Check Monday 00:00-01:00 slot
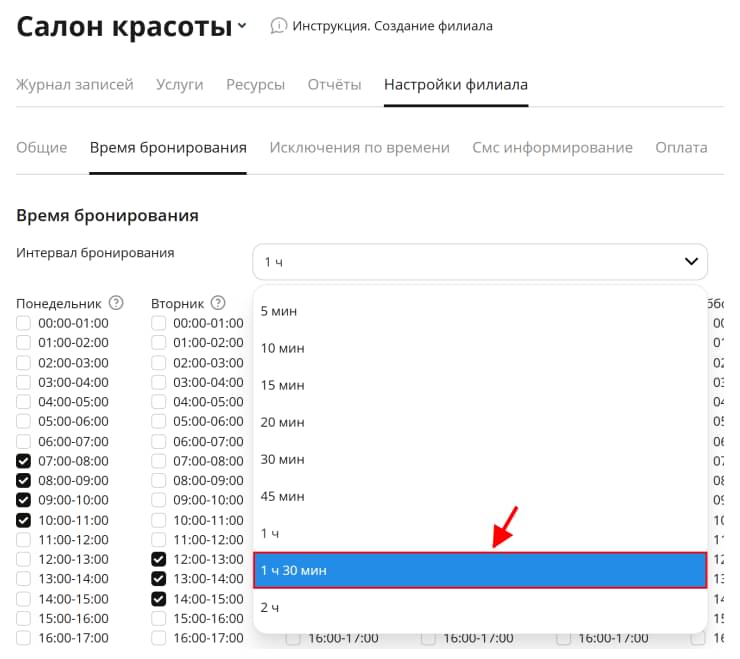This screenshot has height=659, width=740. pos(23,323)
